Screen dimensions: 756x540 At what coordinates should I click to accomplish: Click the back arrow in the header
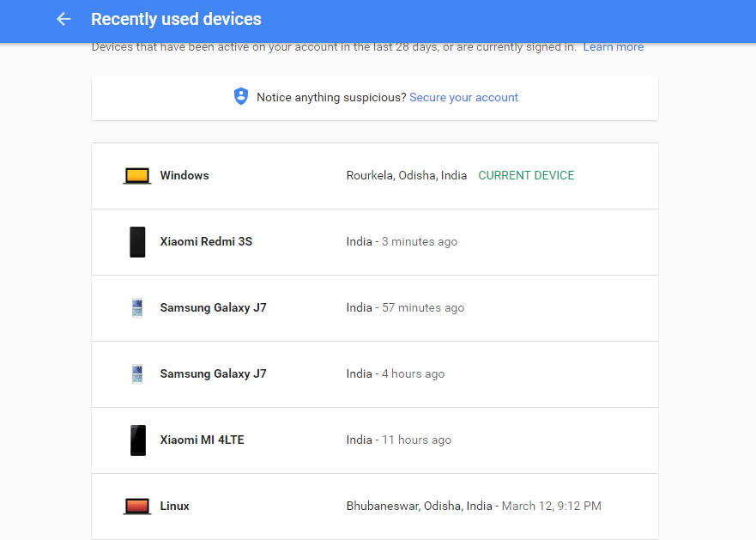click(63, 19)
